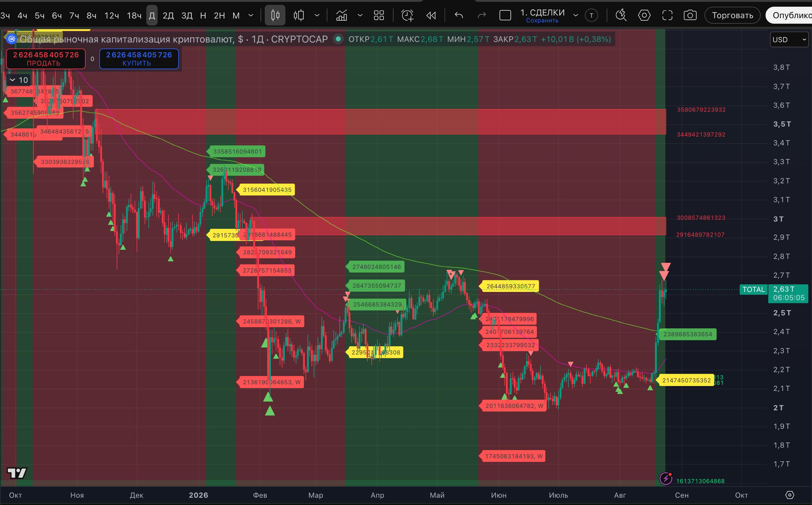
Task: Click the second chart style icon
Action: click(298, 15)
